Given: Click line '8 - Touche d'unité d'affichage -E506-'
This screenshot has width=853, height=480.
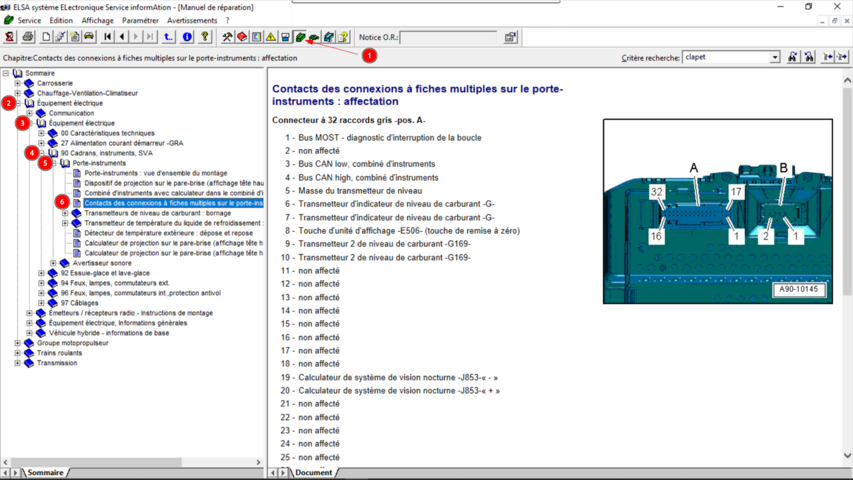Looking at the screenshot, I should tap(401, 231).
